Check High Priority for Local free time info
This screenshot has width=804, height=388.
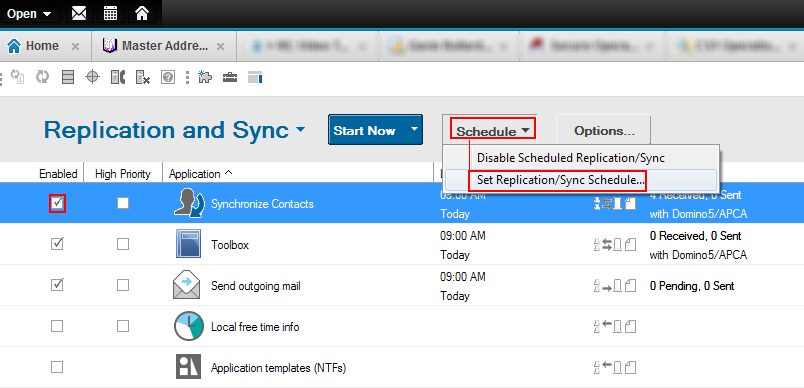click(x=123, y=326)
